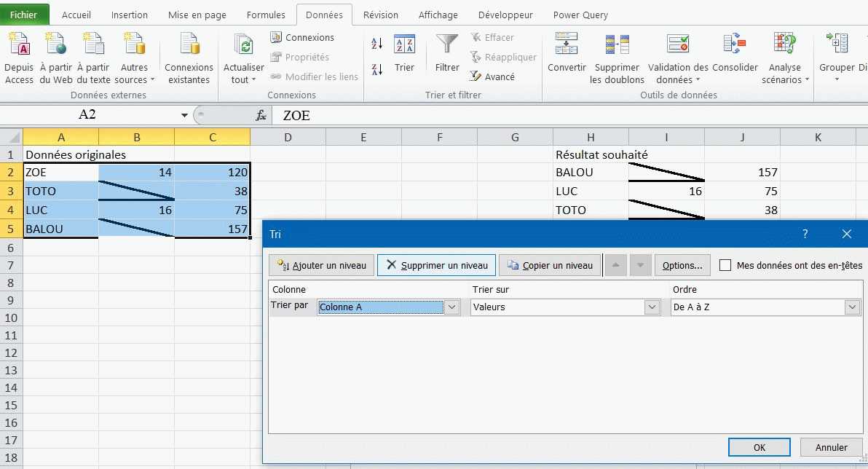
Task: Open Analyse scénarios dropdown
Action: (x=785, y=58)
